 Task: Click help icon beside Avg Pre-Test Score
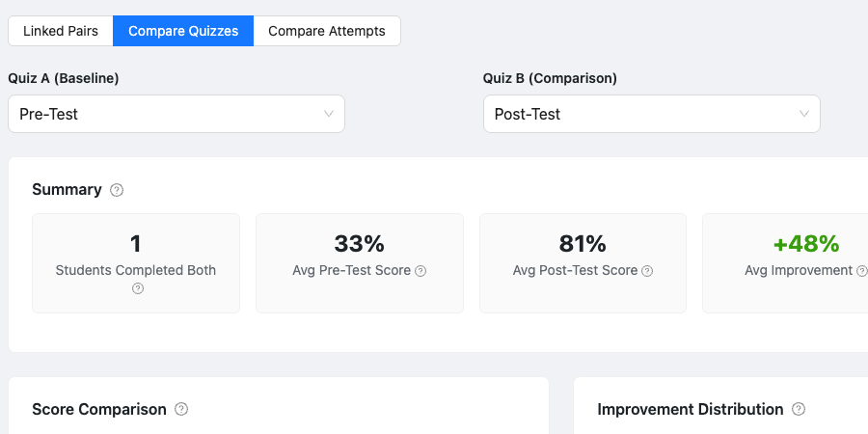coord(420,271)
